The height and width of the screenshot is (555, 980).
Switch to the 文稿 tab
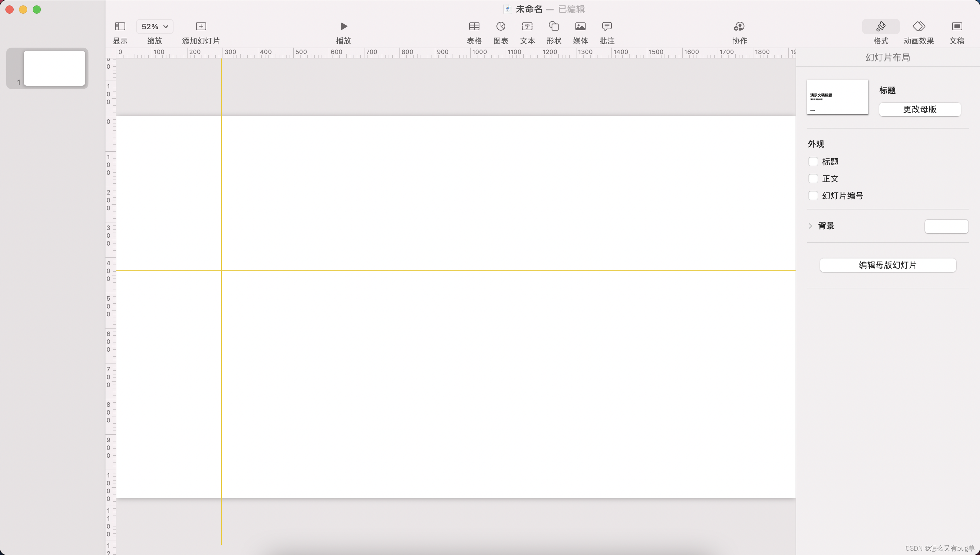tap(957, 26)
